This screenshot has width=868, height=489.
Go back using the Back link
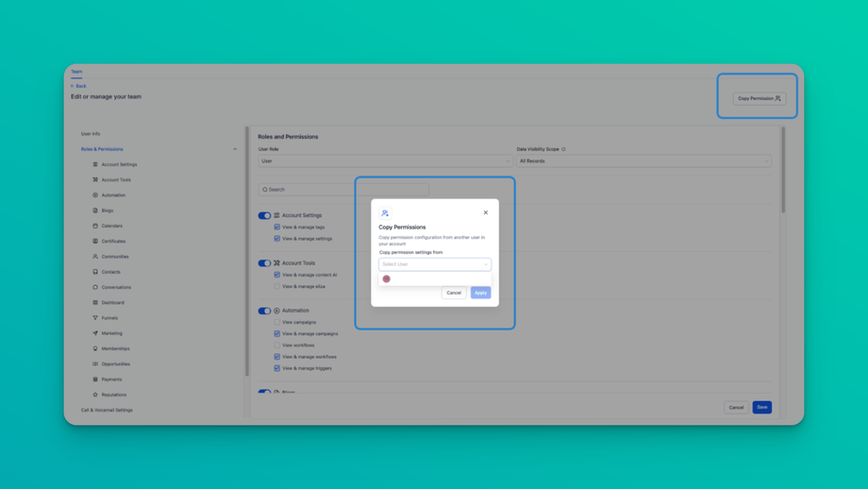[78, 87]
